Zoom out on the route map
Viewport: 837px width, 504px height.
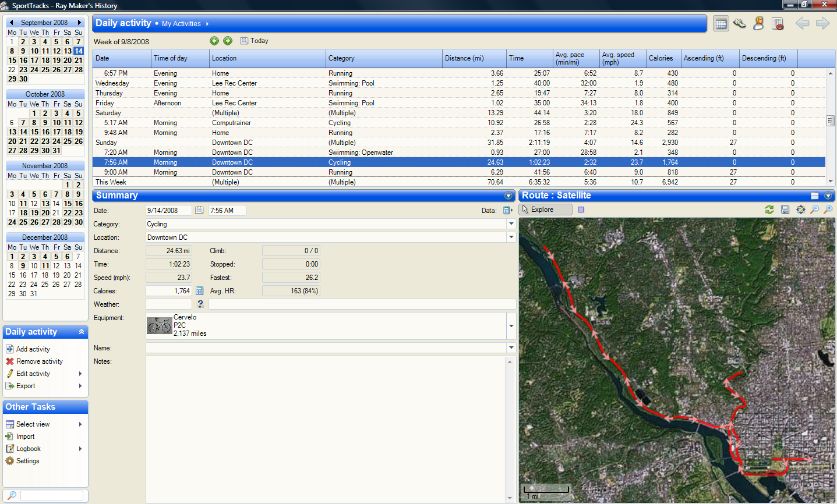[x=815, y=210]
